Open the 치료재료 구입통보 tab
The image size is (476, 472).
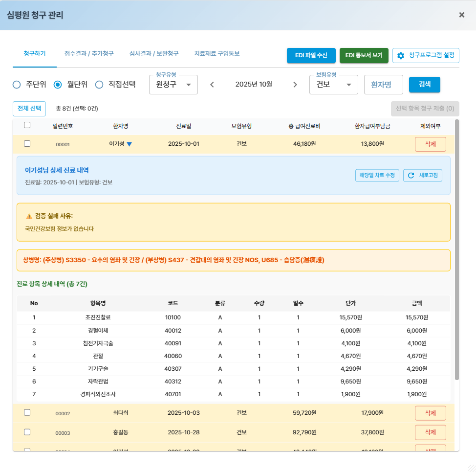(217, 53)
